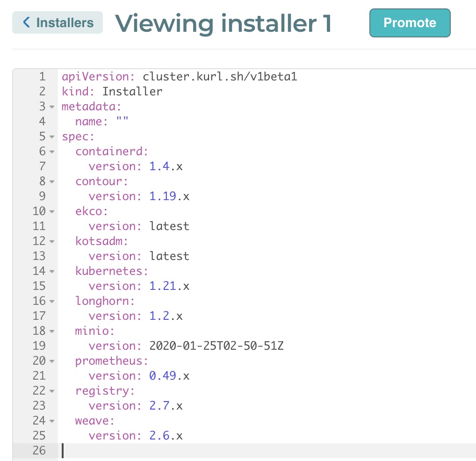
Task: Fold the registry block on line 22
Action: 52,391
